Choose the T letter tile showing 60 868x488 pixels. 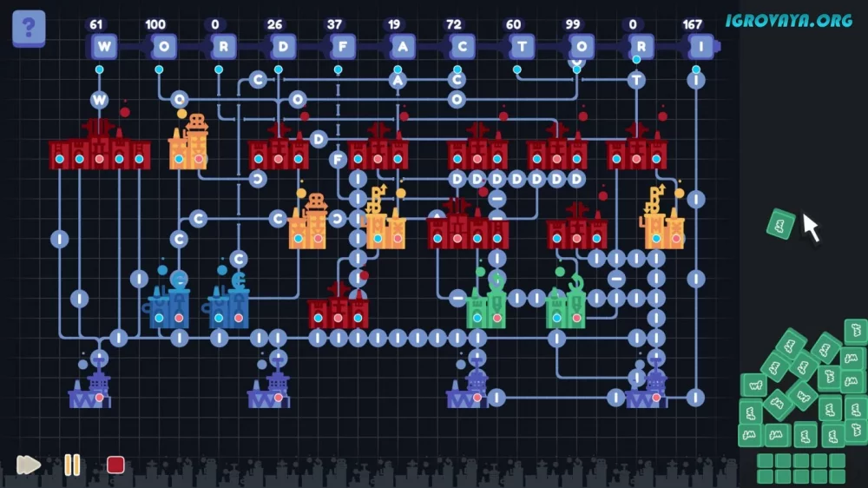click(522, 46)
